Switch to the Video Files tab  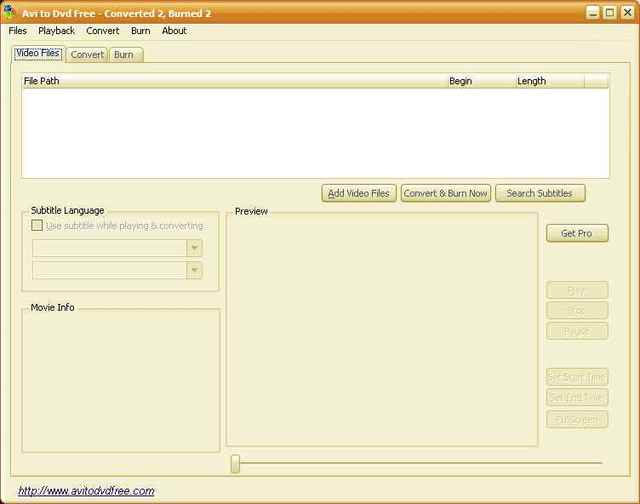(x=38, y=53)
